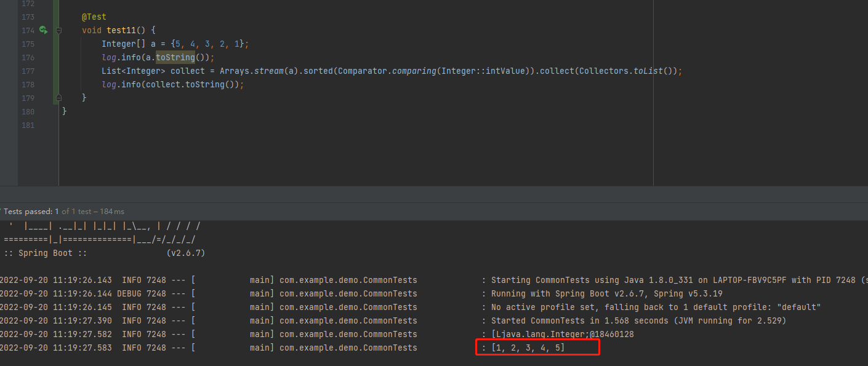
Task: Click line number 176 in the gutter
Action: coord(28,57)
